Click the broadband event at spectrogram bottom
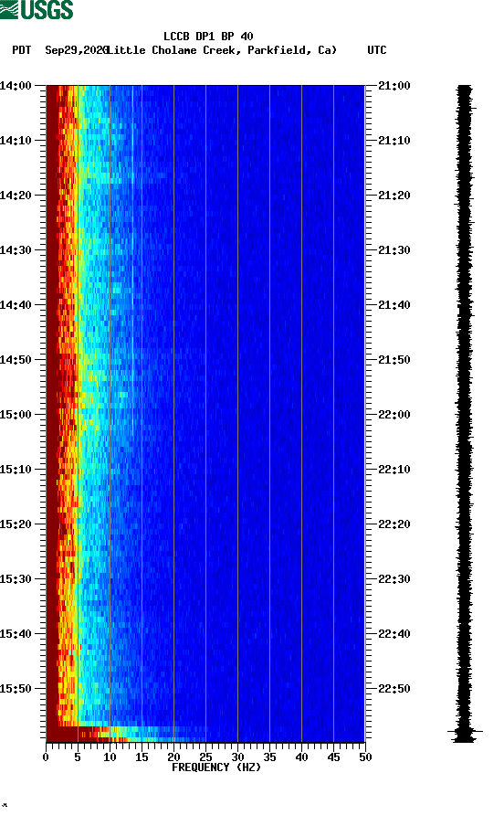The height and width of the screenshot is (815, 504). (x=126, y=734)
